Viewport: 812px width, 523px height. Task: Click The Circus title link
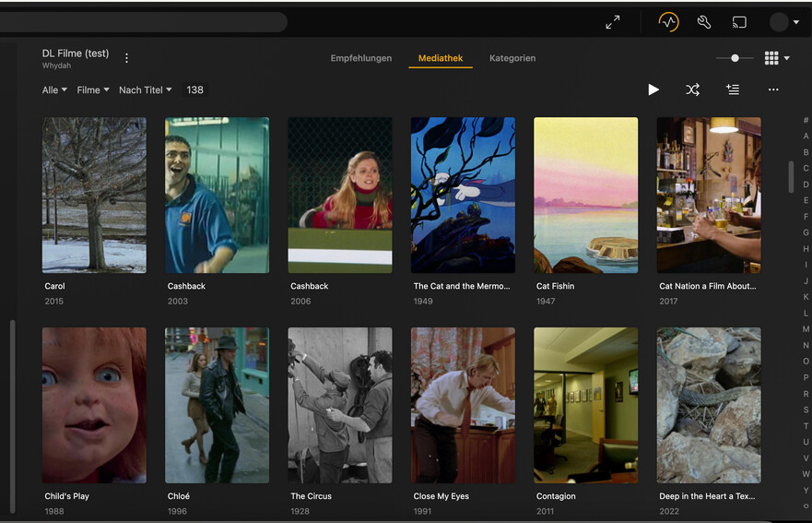tap(311, 496)
